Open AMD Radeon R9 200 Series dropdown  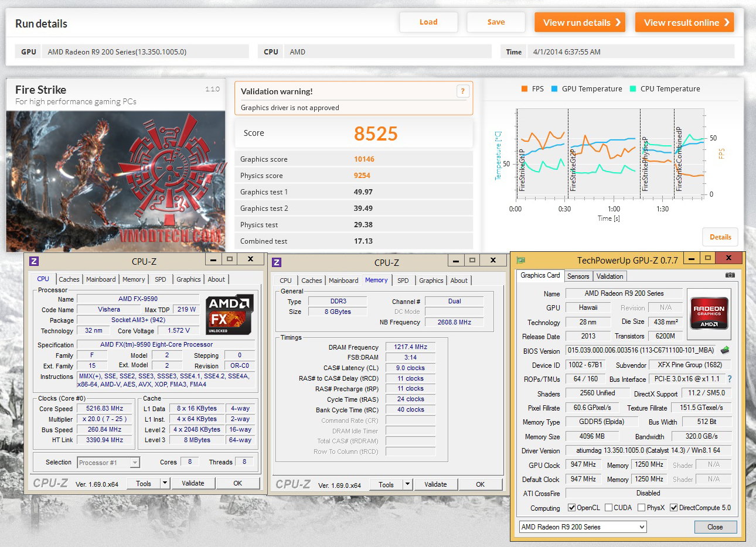(x=583, y=527)
